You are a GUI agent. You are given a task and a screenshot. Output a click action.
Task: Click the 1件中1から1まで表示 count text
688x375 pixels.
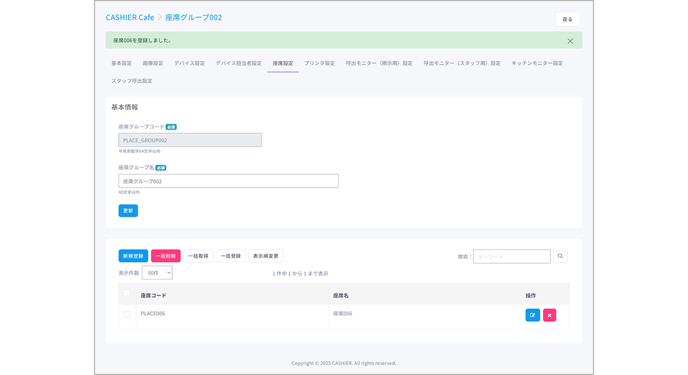[x=300, y=273]
